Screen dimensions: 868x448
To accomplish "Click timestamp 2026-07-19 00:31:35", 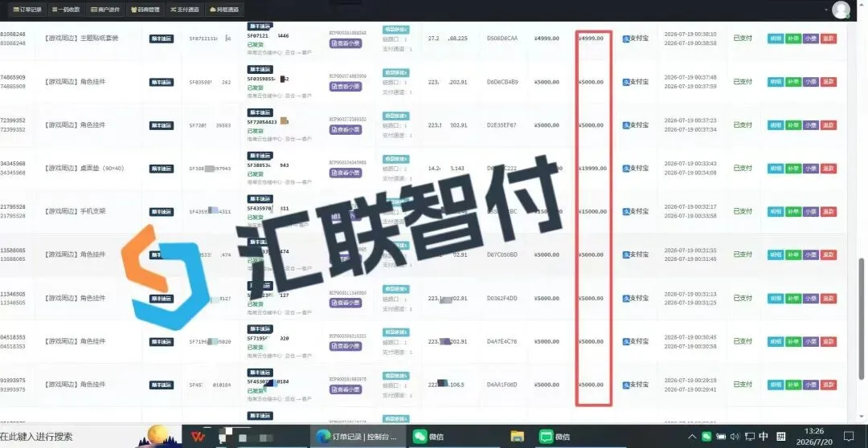I will [x=690, y=250].
